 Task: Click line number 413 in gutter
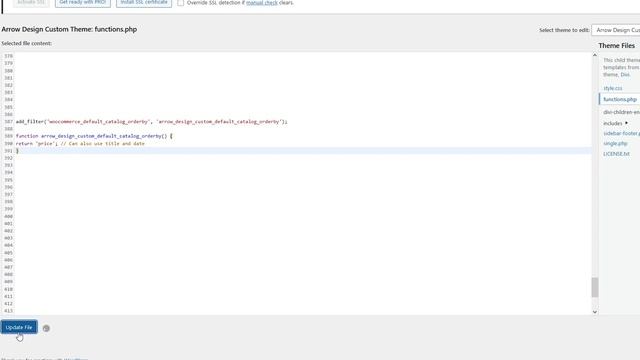coord(8,311)
